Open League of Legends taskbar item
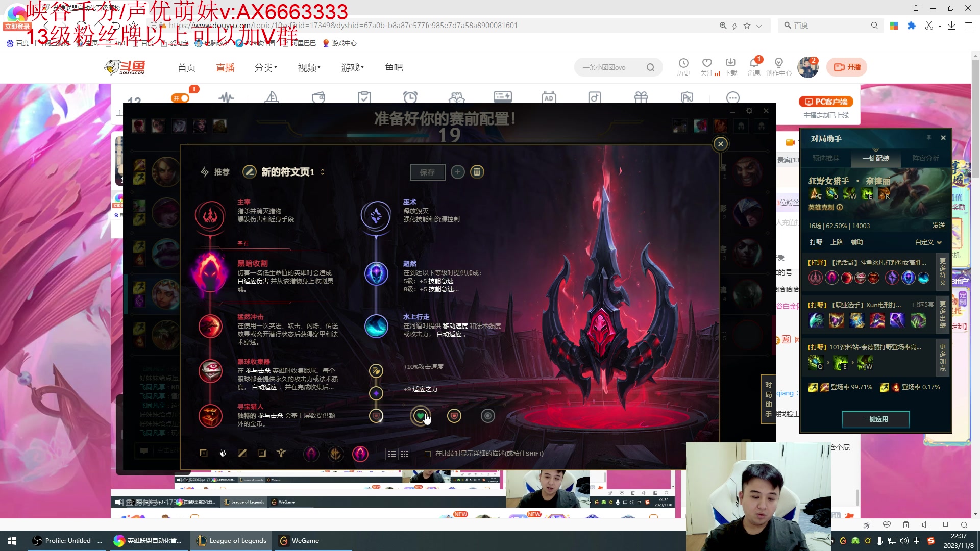Image resolution: width=980 pixels, height=551 pixels. [x=232, y=541]
